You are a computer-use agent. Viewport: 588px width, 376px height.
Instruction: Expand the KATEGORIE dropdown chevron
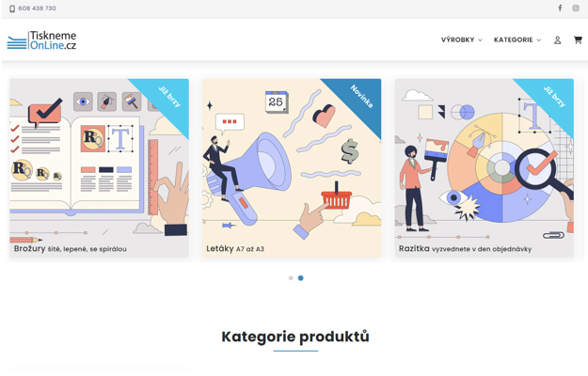tap(539, 40)
